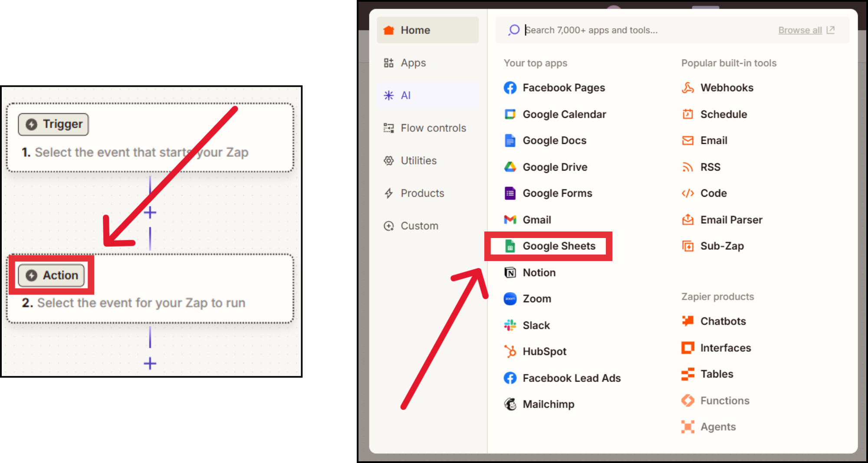This screenshot has height=463, width=868.
Task: Select the Mailchimp icon
Action: (510, 404)
